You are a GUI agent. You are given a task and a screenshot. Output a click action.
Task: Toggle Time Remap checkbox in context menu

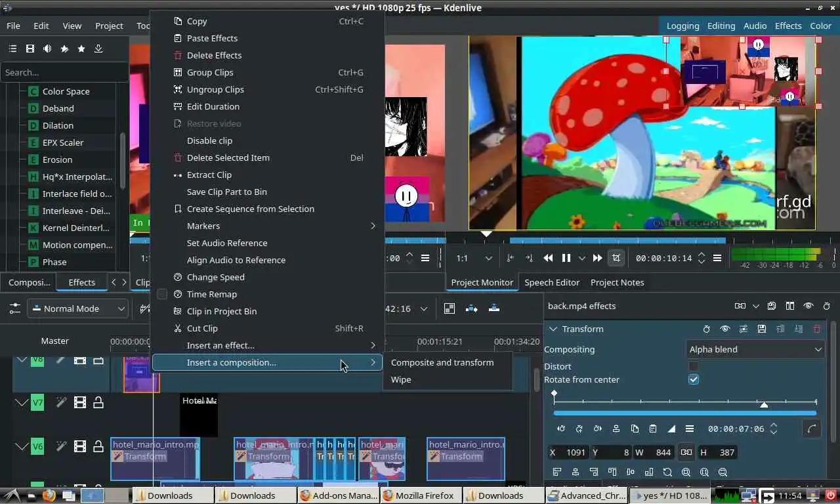(x=162, y=294)
